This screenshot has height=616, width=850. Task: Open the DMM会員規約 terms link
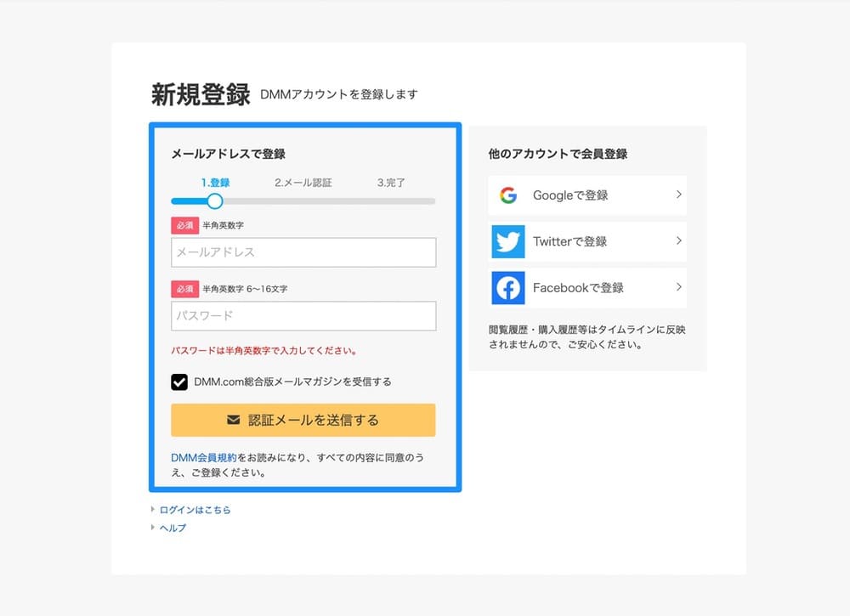tap(203, 457)
